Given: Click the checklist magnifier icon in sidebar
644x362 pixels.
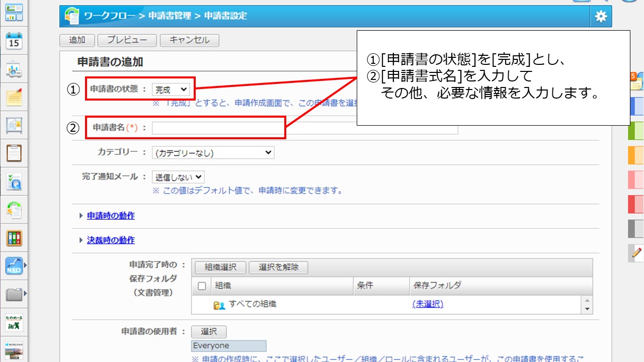Looking at the screenshot, I should pyautogui.click(x=14, y=182).
